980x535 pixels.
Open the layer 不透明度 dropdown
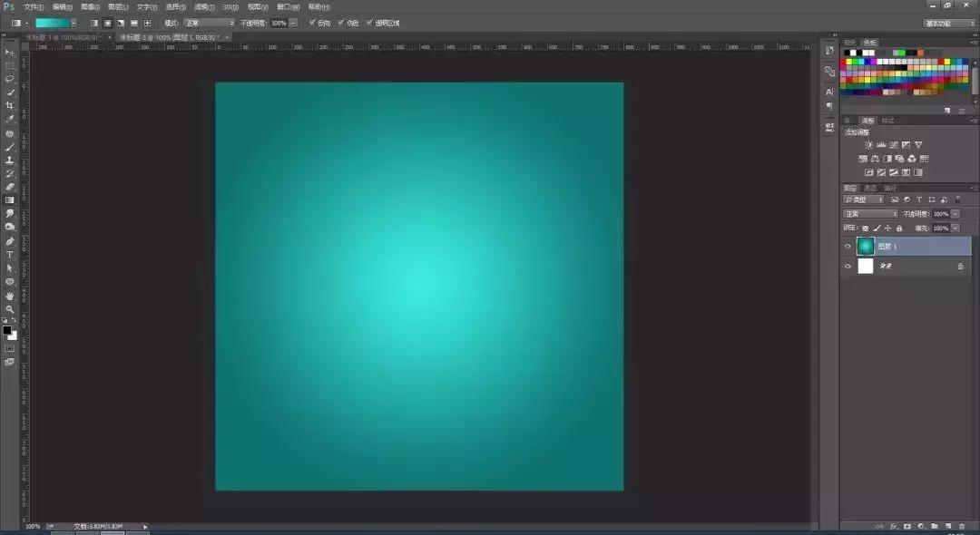point(955,214)
